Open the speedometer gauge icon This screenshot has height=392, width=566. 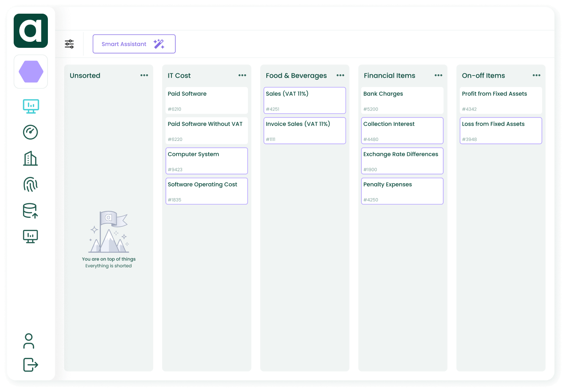coord(30,132)
